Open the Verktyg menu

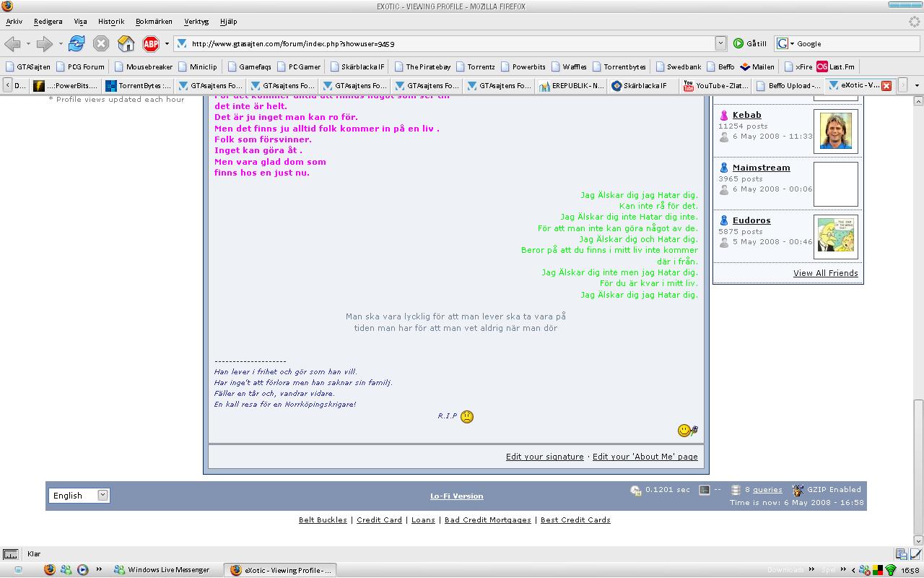pos(196,22)
